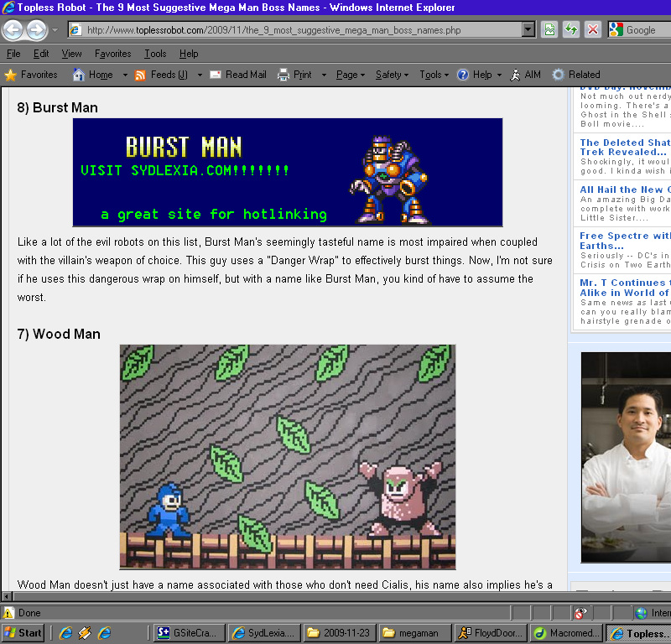Click the horizontal scrollbar left arrow
671x644 pixels.
tap(7, 596)
